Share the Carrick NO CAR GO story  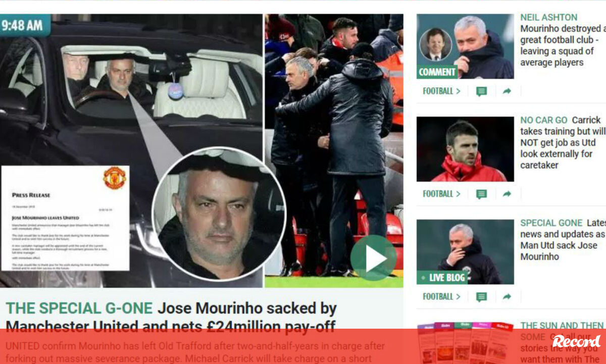tap(507, 194)
